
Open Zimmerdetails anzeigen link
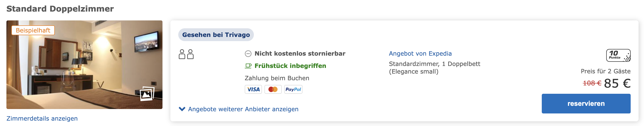coord(42,119)
